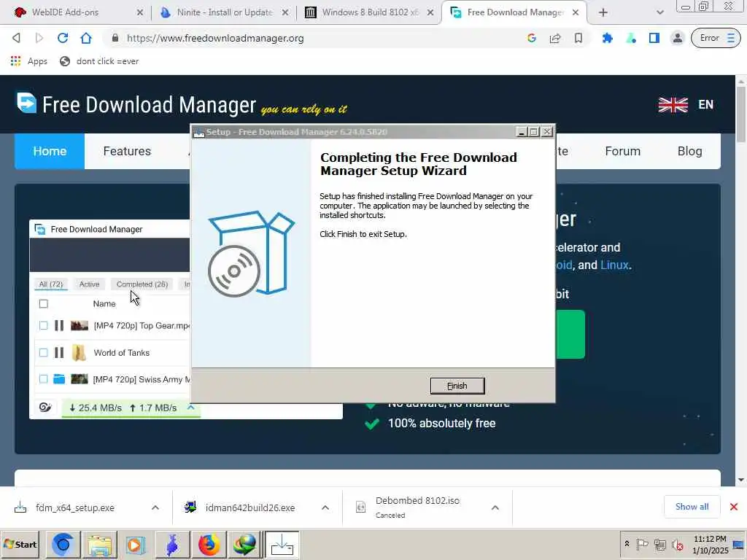Tick the Top Gear row checkbox

43,325
